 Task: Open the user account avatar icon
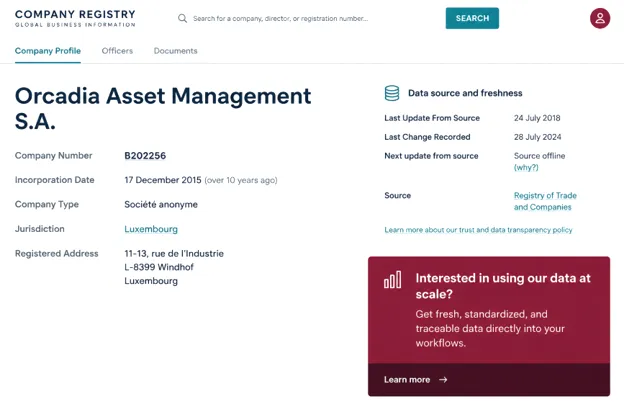coord(600,18)
